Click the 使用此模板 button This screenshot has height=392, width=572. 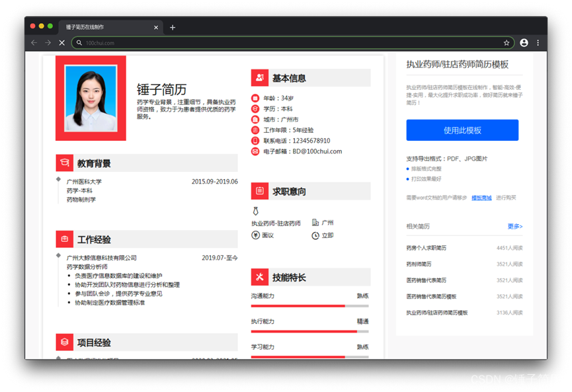(462, 130)
